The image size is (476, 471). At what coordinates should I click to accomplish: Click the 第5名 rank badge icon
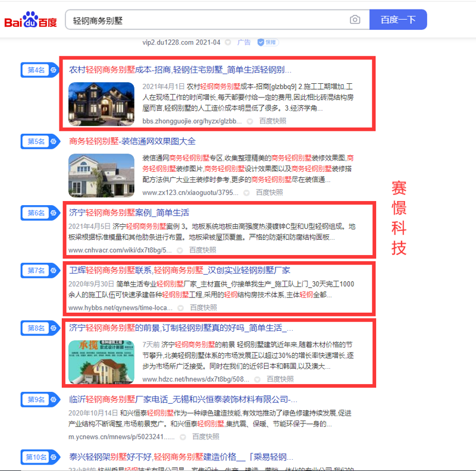[x=40, y=142]
